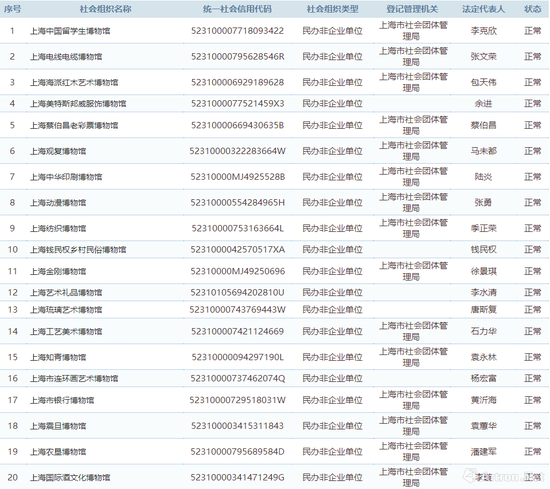Select the name 上海美特斯邦威服饰博物馆
The width and height of the screenshot is (550, 489).
(78, 103)
